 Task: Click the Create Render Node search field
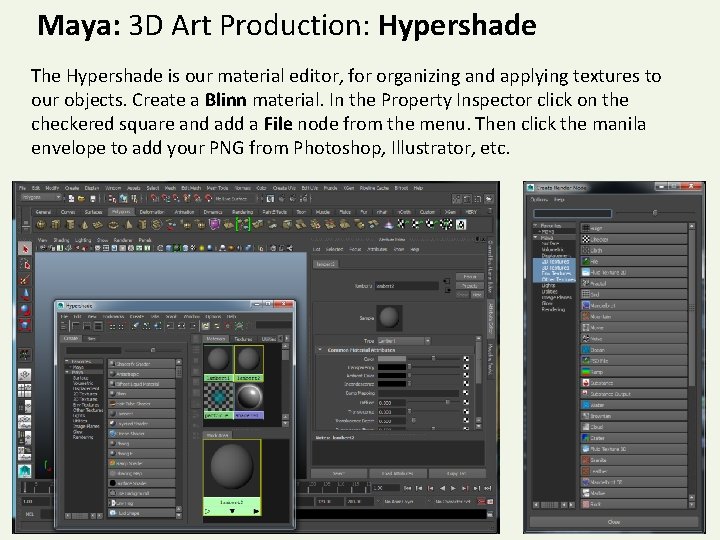pyautogui.click(x=572, y=213)
